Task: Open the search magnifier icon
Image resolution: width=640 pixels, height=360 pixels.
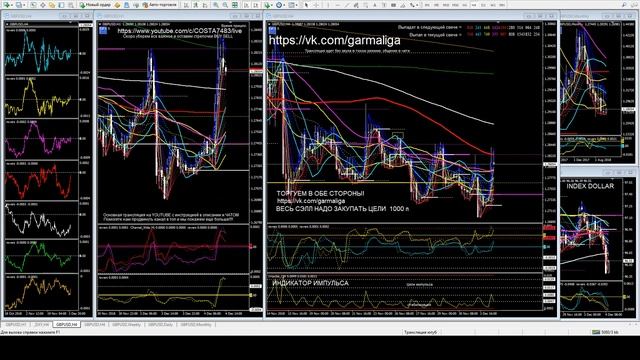Action: click(624, 5)
